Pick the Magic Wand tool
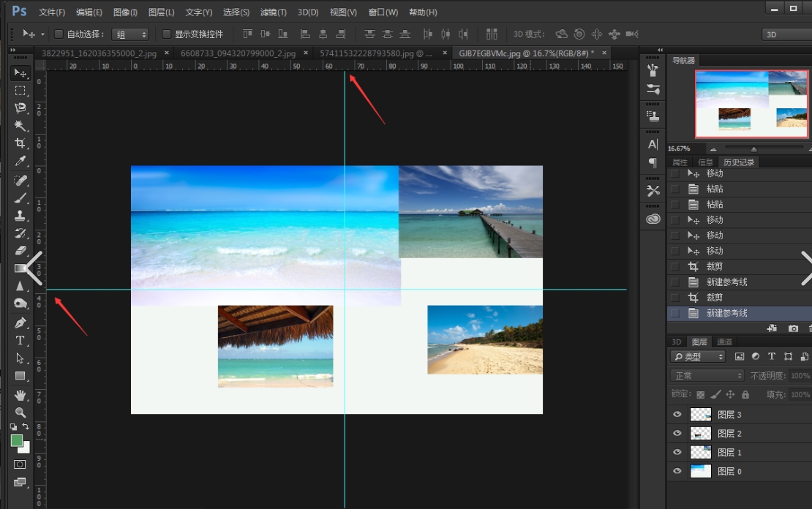Image resolution: width=812 pixels, height=509 pixels. [x=20, y=125]
